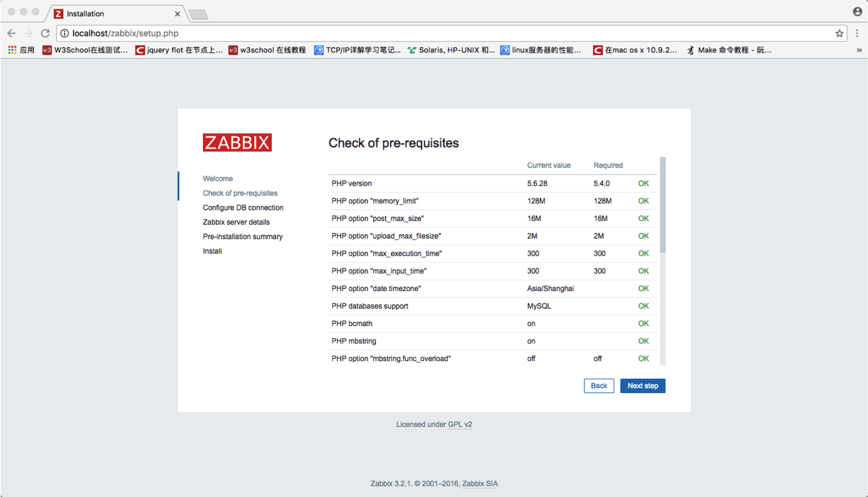The width and height of the screenshot is (868, 497).
Task: Click the Next step button
Action: pos(643,386)
